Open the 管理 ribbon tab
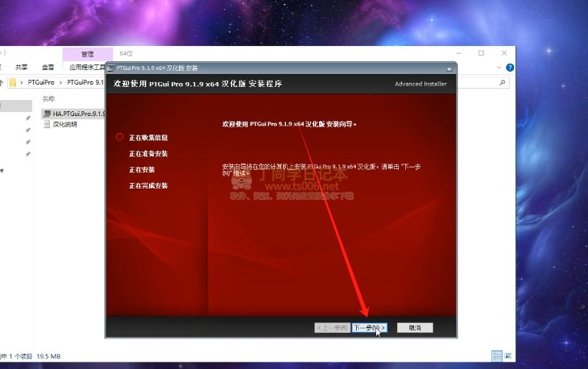 click(x=87, y=53)
